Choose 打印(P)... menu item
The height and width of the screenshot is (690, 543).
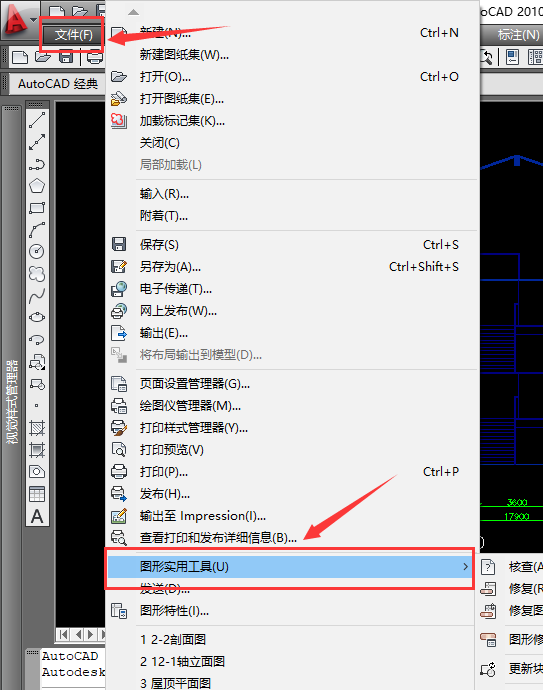[x=292, y=472]
